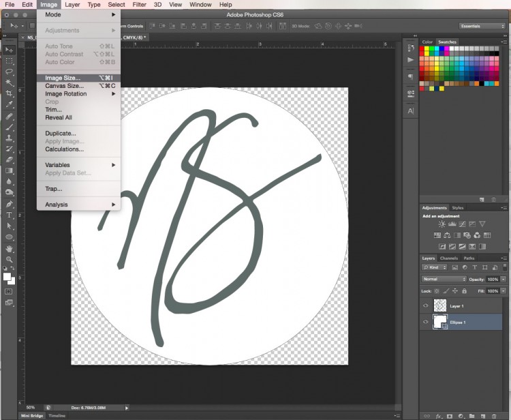Open the Filter menu in the menu bar

point(139,5)
